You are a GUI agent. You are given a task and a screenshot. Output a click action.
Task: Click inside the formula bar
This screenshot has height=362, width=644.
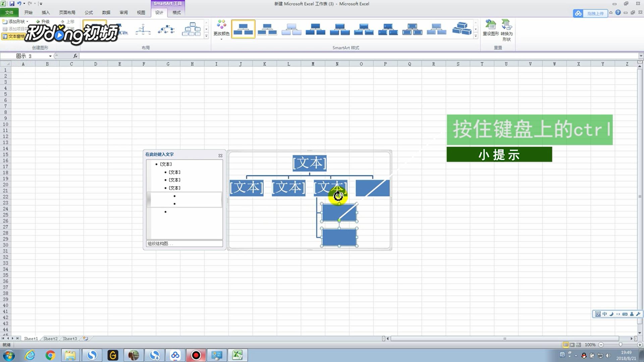point(358,56)
